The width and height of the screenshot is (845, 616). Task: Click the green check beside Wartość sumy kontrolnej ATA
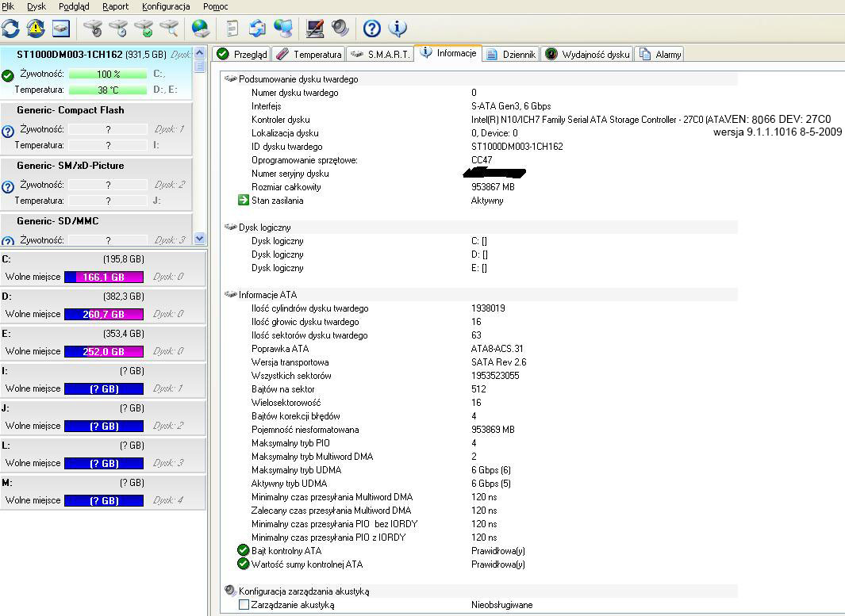[x=243, y=564]
